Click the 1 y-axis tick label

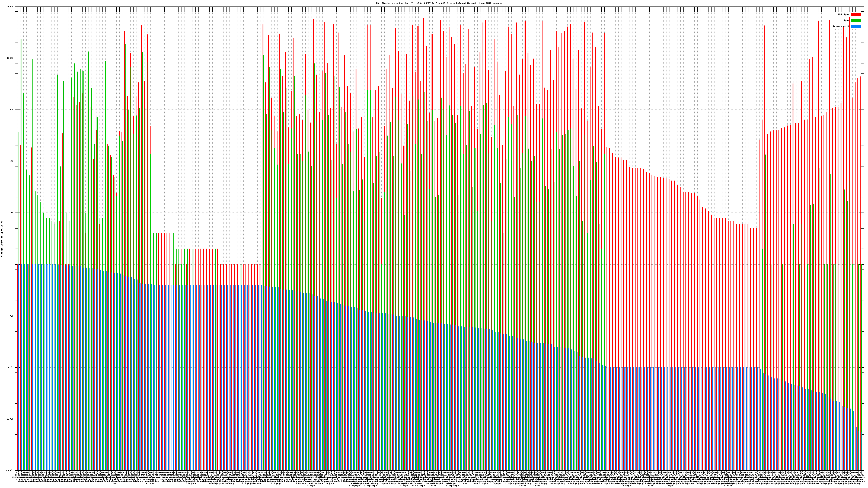pyautogui.click(x=13, y=264)
